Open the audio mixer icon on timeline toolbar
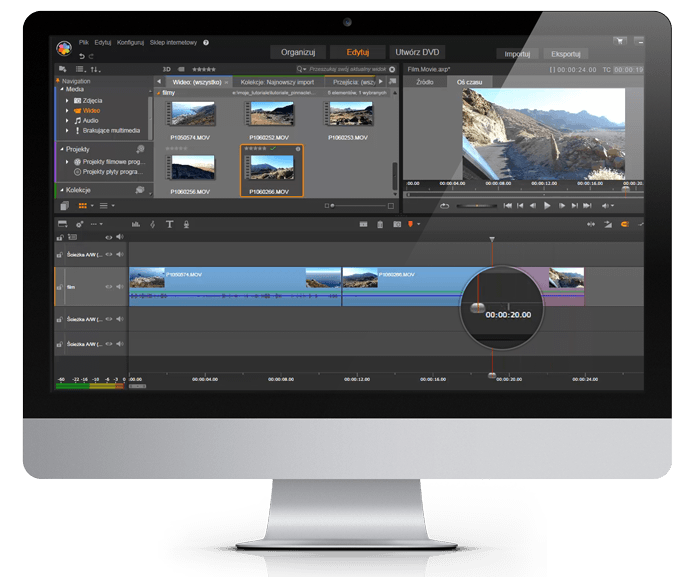Viewport: 695px width, 577px height. tap(135, 224)
